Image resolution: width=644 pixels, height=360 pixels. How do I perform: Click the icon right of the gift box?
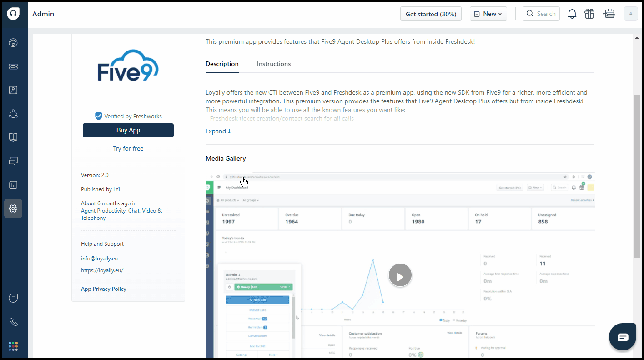(x=609, y=14)
